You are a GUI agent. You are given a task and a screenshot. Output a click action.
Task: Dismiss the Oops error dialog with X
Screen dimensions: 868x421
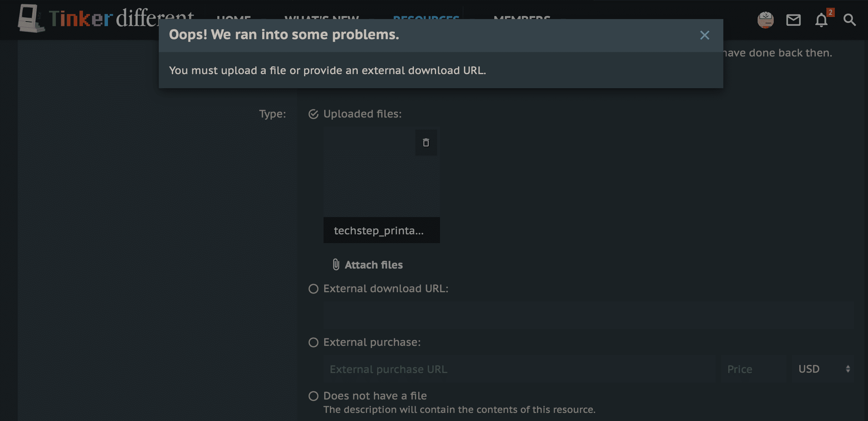pyautogui.click(x=705, y=35)
